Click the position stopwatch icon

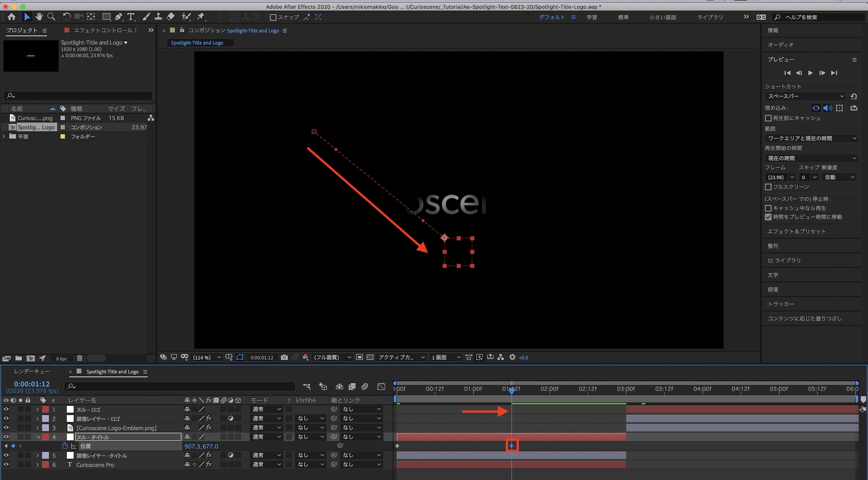(65, 446)
